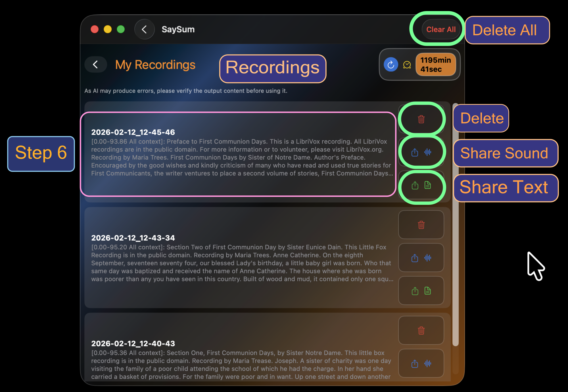The width and height of the screenshot is (568, 392).
Task: Click the yellow clock icon beside the time balance
Action: tap(407, 64)
